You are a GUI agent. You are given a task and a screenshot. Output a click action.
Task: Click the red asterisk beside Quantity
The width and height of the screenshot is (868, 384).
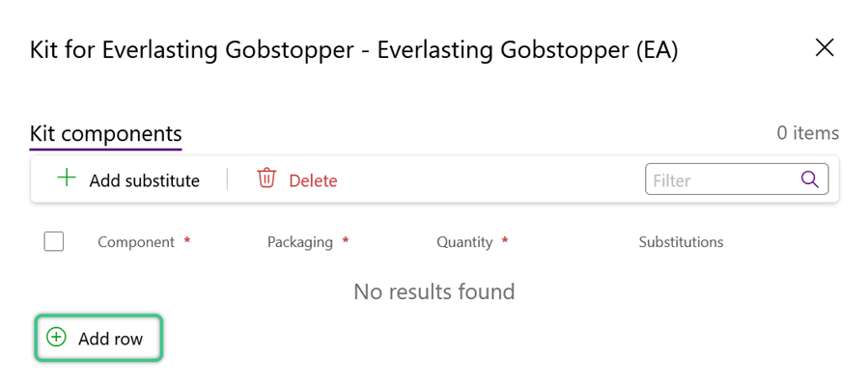coord(504,240)
